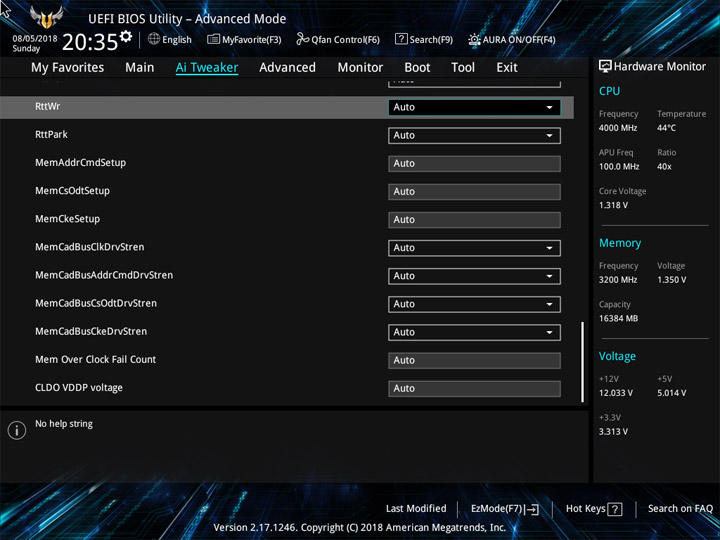
Task: Select the Ai Tweaker tab
Action: pyautogui.click(x=207, y=68)
